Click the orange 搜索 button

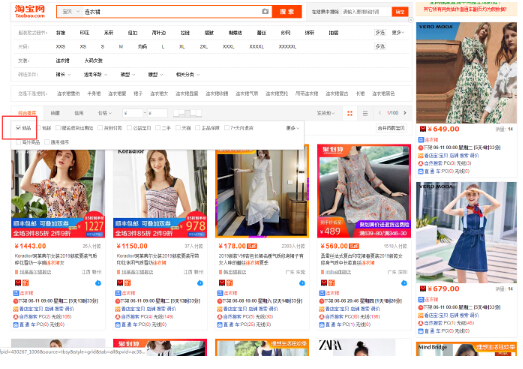[x=287, y=12]
